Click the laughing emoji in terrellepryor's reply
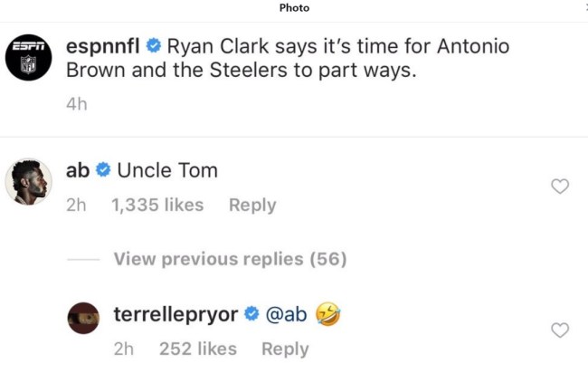The width and height of the screenshot is (588, 373). pos(327,314)
